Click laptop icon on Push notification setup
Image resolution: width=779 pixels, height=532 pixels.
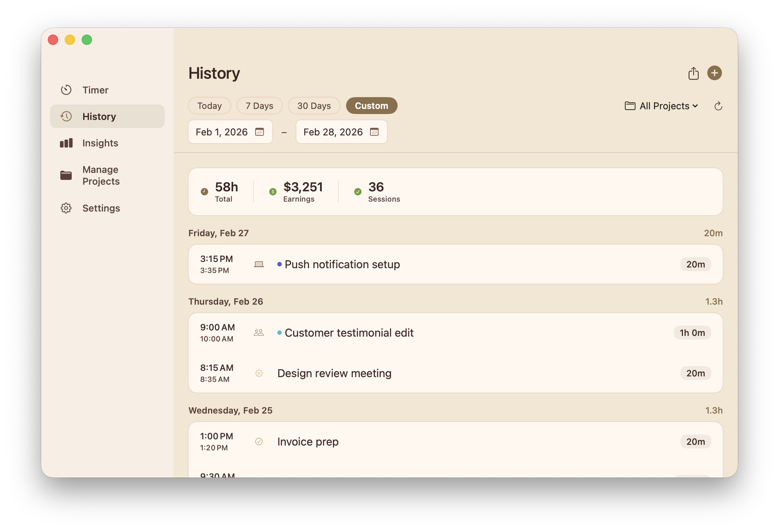click(x=259, y=264)
